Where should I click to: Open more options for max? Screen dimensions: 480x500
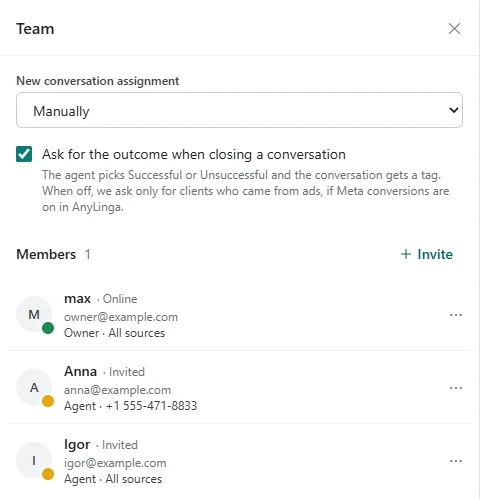[x=456, y=315]
